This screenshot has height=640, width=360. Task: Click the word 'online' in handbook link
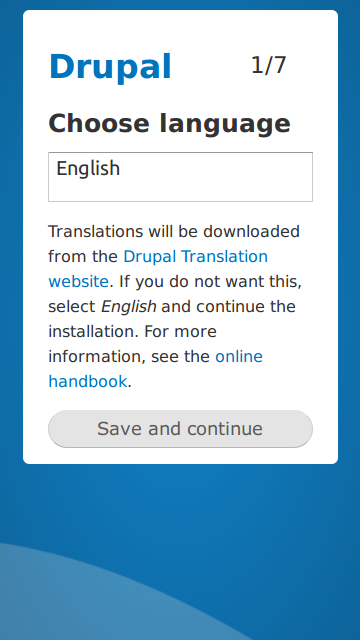pos(239,356)
